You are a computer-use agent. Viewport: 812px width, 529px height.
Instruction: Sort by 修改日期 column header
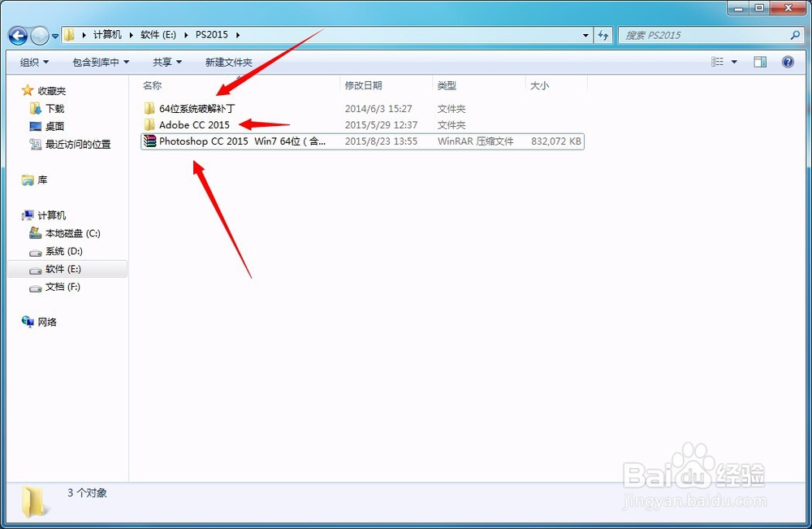(364, 85)
